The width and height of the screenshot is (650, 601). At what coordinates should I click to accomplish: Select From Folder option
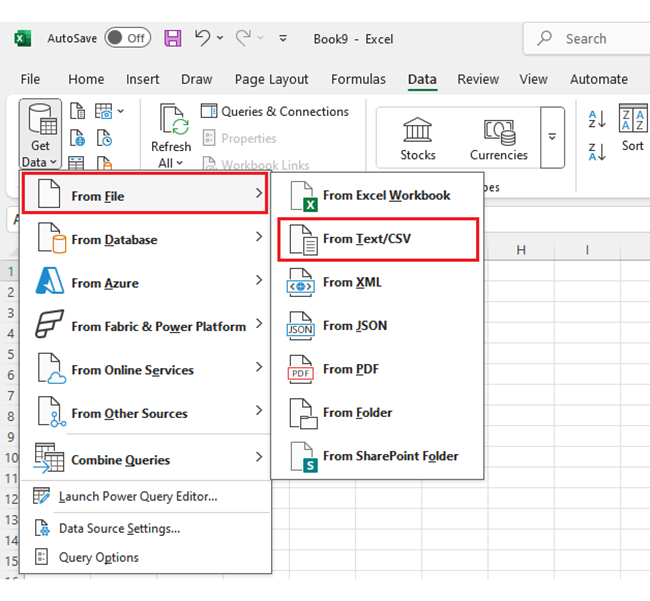tap(377, 413)
